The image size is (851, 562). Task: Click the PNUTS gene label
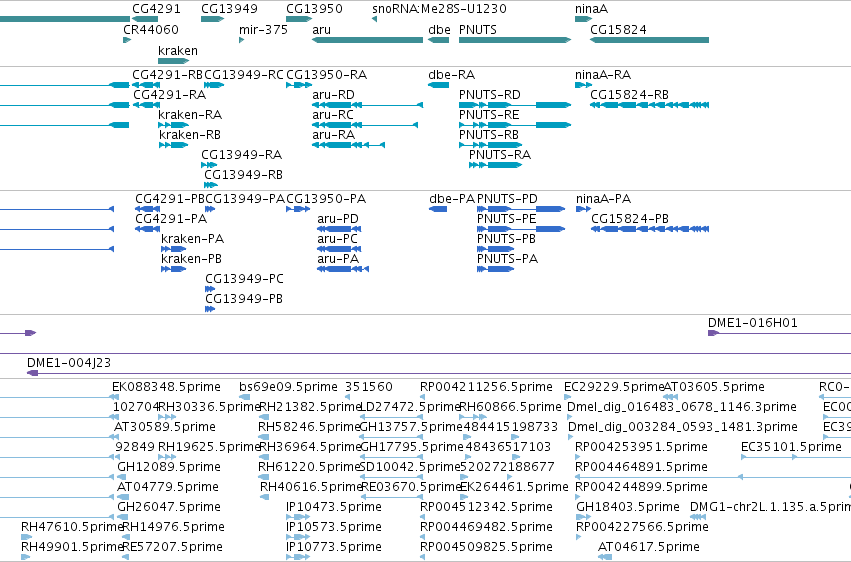coord(478,30)
